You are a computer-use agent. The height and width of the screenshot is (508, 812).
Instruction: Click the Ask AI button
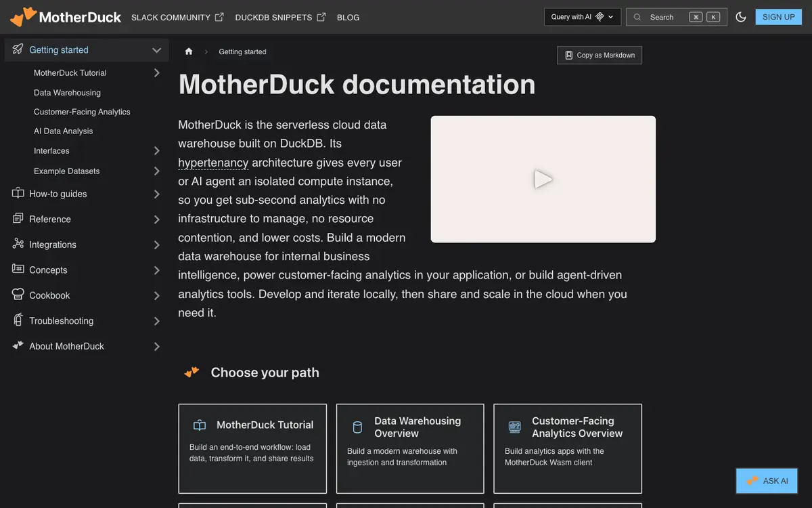[767, 481]
